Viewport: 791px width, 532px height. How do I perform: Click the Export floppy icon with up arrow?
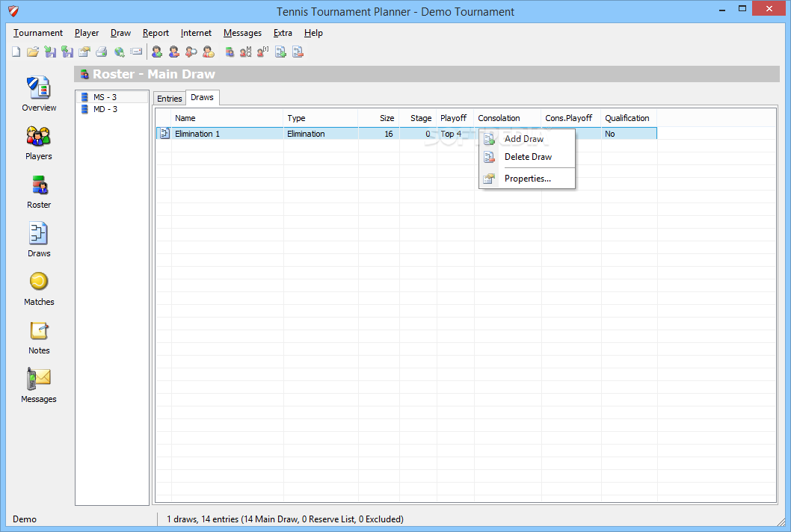[67, 52]
